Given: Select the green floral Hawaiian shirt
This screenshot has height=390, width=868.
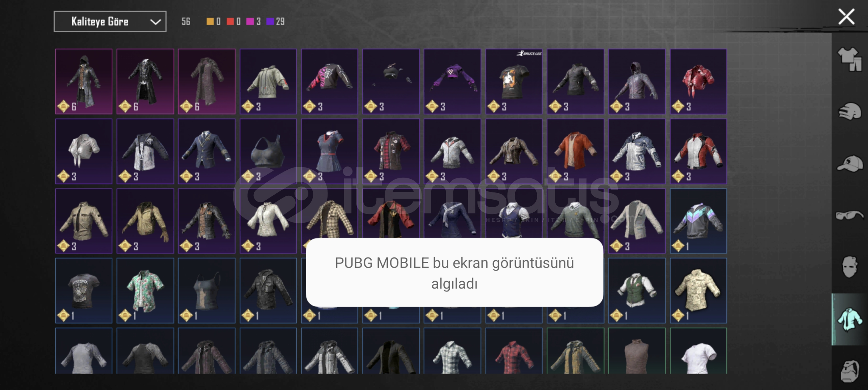Looking at the screenshot, I should click(x=145, y=290).
